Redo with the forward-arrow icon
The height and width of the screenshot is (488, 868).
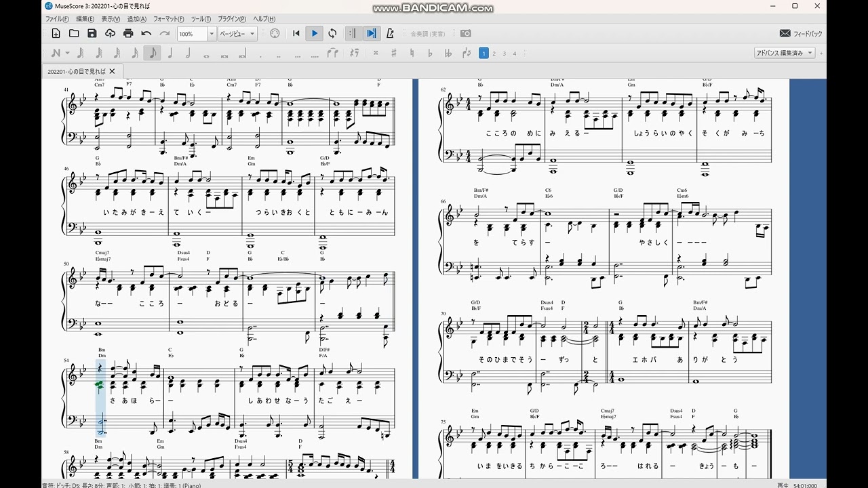coord(164,33)
